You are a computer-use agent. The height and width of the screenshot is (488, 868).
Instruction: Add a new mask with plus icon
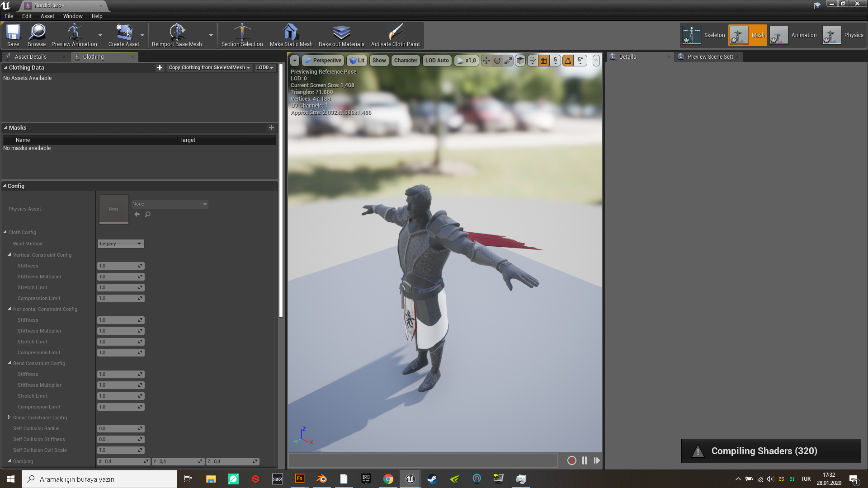(271, 128)
